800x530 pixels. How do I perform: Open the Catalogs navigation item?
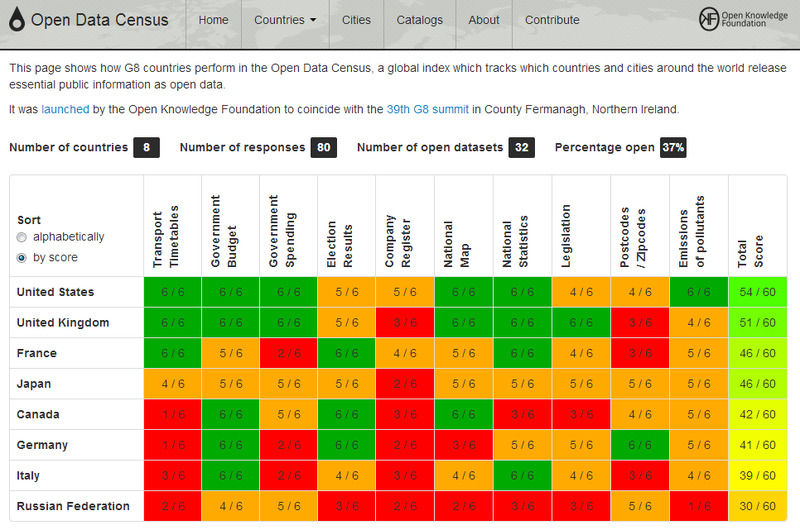[419, 20]
